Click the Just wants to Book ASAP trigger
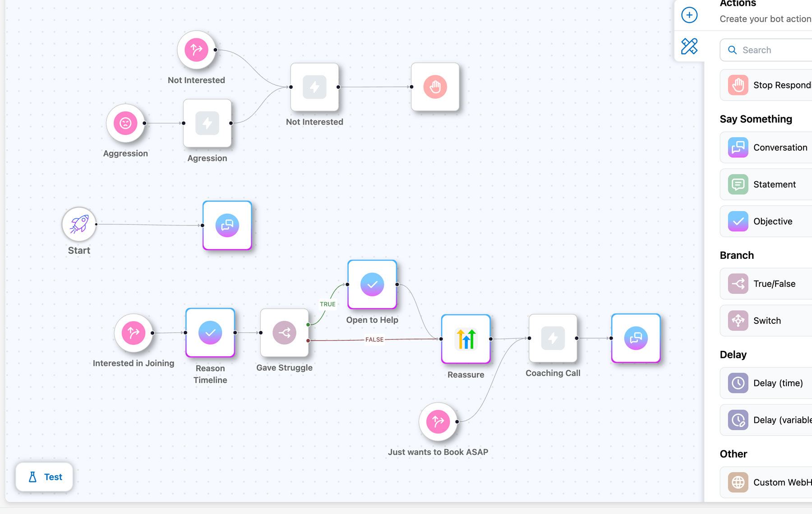 pyautogui.click(x=438, y=422)
